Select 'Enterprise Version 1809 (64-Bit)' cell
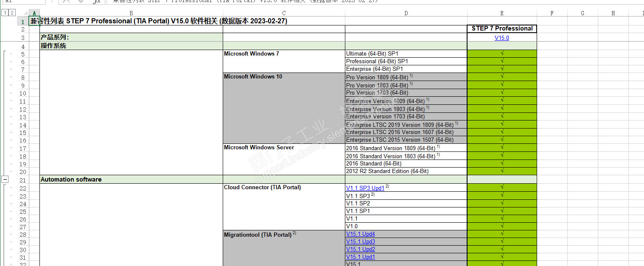The image size is (644, 266). pos(406,101)
